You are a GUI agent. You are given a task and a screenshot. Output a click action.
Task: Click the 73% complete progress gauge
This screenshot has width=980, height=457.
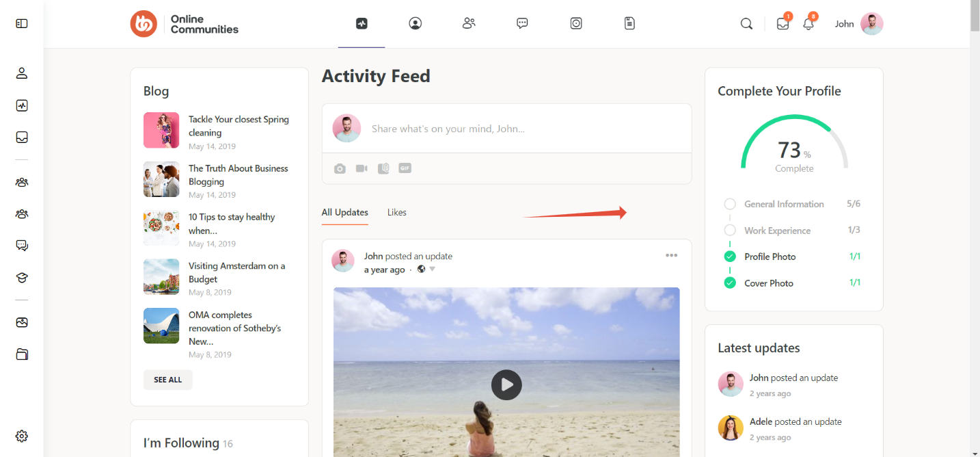tap(794, 144)
